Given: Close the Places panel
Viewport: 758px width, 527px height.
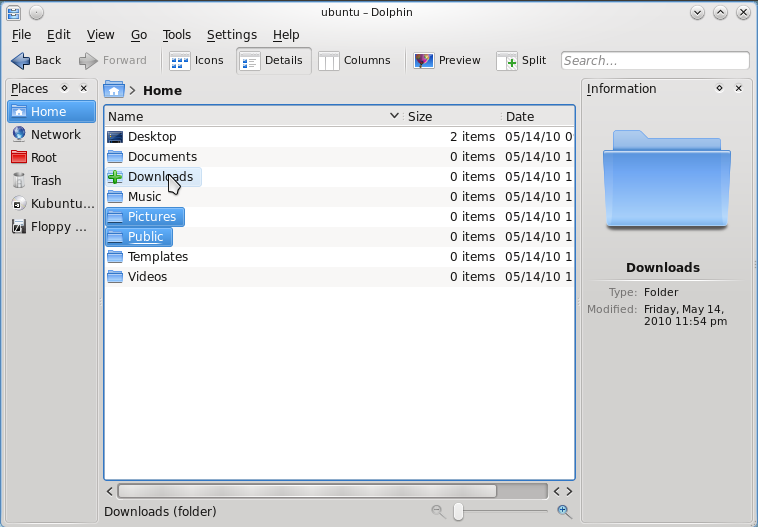Looking at the screenshot, I should (84, 88).
